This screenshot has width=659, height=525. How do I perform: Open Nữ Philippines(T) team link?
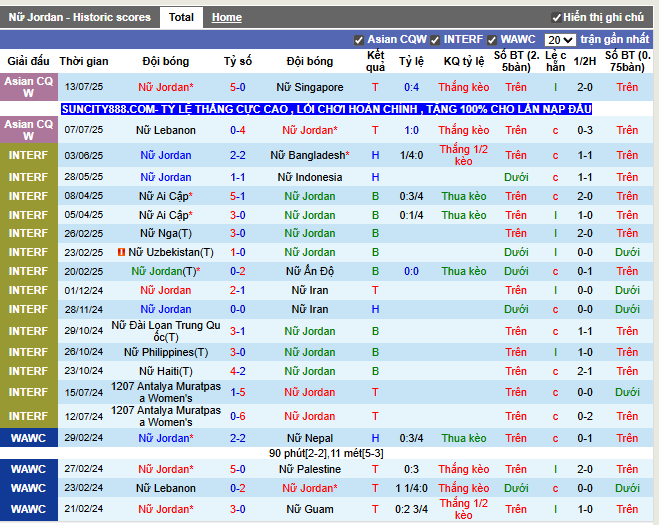[x=166, y=352]
